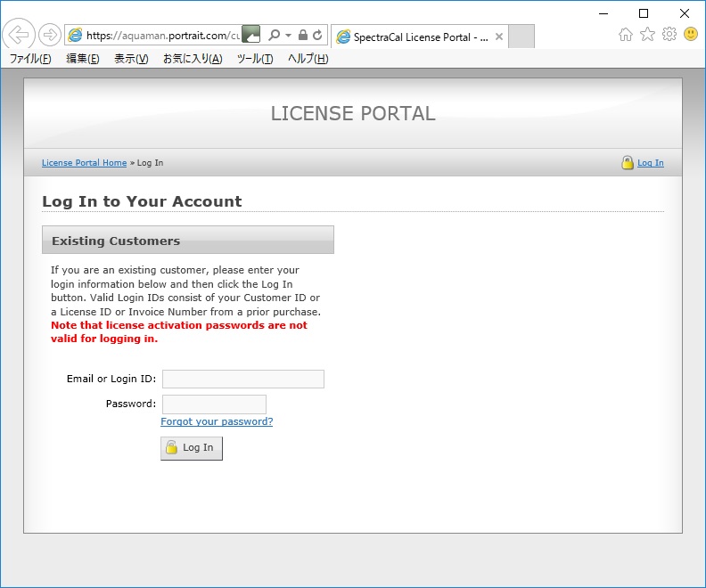Open the 表示(V) menu

(131, 59)
